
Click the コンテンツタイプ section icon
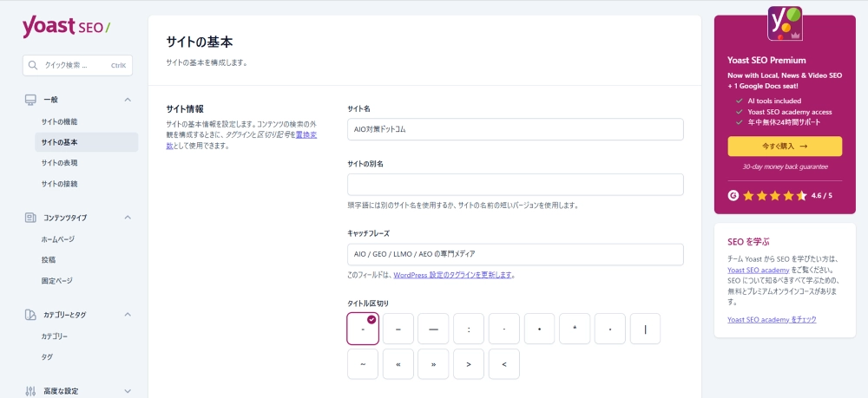[30, 217]
